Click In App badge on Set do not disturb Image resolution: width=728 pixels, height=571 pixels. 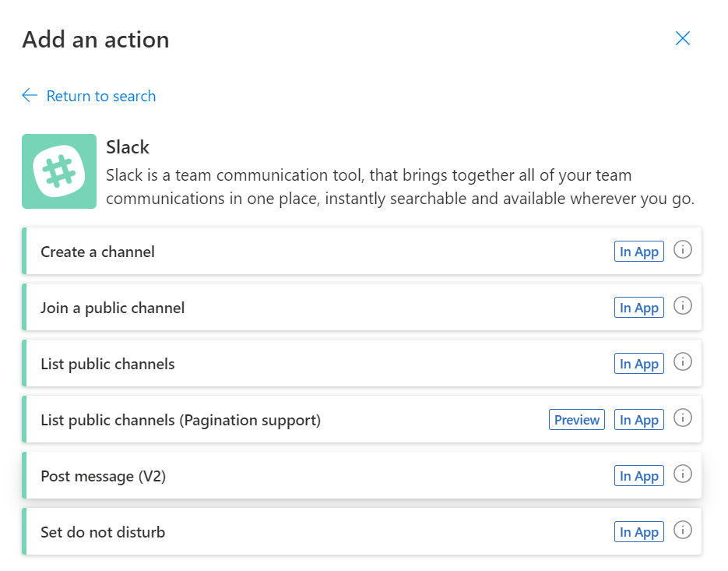(639, 532)
